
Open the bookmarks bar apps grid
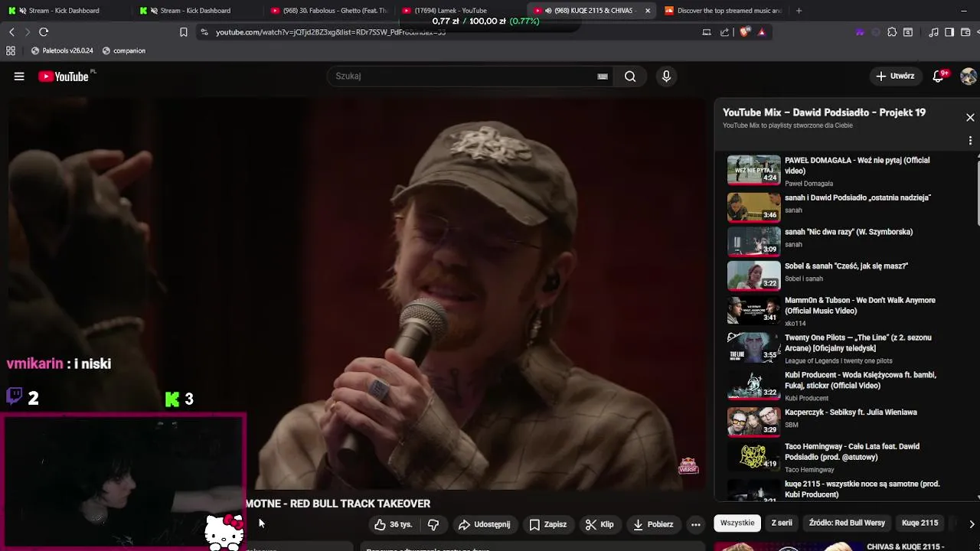[x=11, y=51]
